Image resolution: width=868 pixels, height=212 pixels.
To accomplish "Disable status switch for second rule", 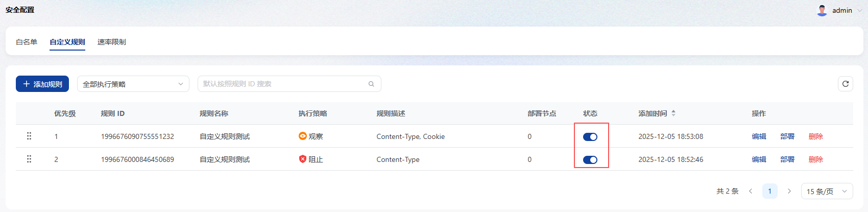I will click(x=590, y=159).
